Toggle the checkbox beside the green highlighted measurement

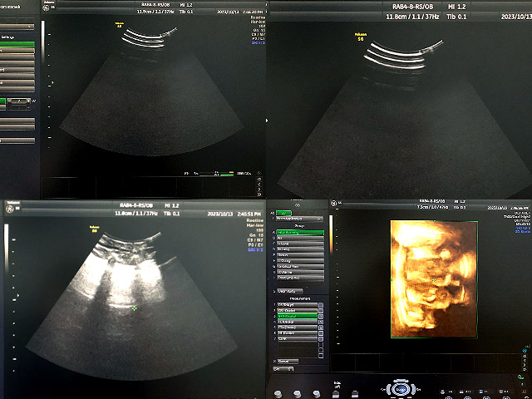tap(321, 316)
